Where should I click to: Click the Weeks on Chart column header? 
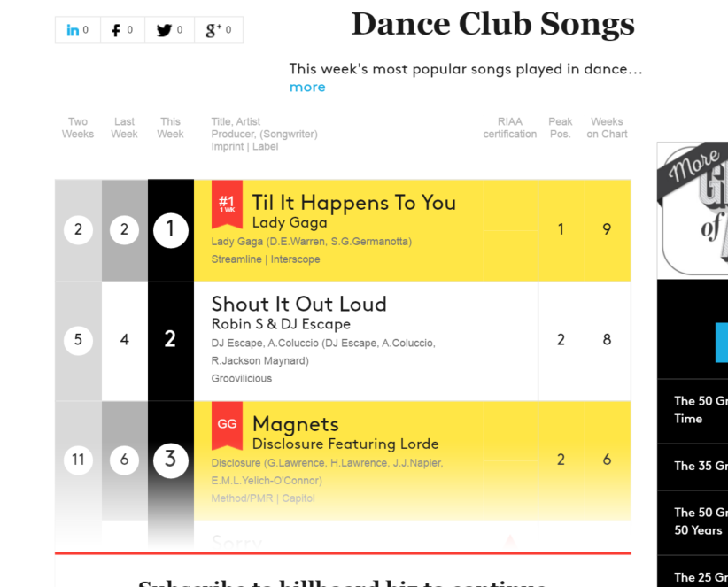[607, 127]
